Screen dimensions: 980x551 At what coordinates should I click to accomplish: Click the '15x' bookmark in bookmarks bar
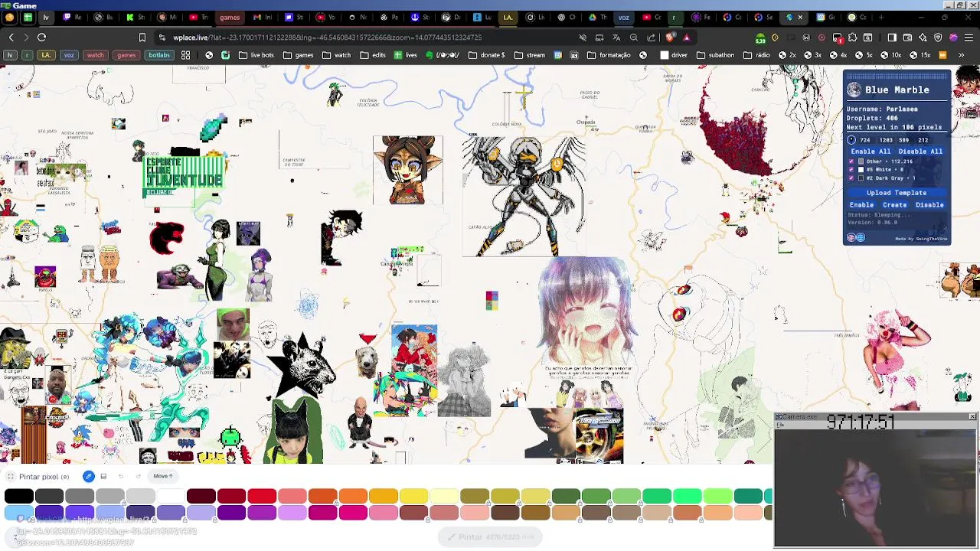click(921, 55)
